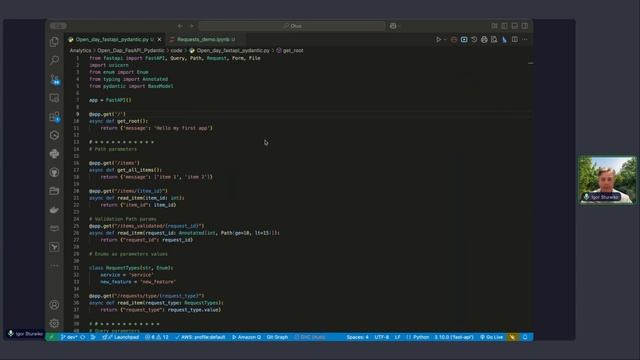The height and width of the screenshot is (360, 640).
Task: Click the dev branch in status bar
Action: 69,337
